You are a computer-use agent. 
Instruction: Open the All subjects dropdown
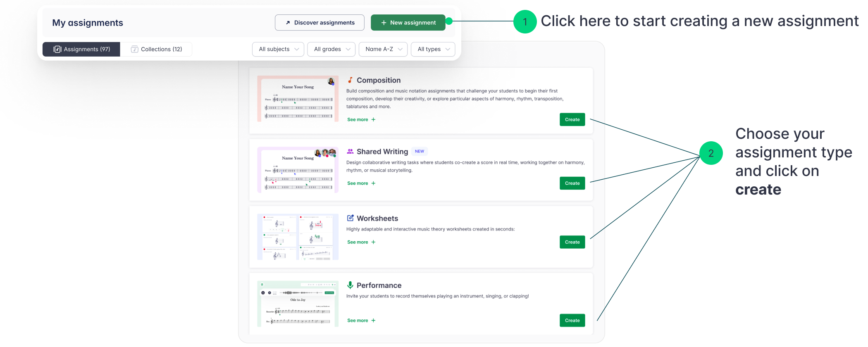point(278,49)
